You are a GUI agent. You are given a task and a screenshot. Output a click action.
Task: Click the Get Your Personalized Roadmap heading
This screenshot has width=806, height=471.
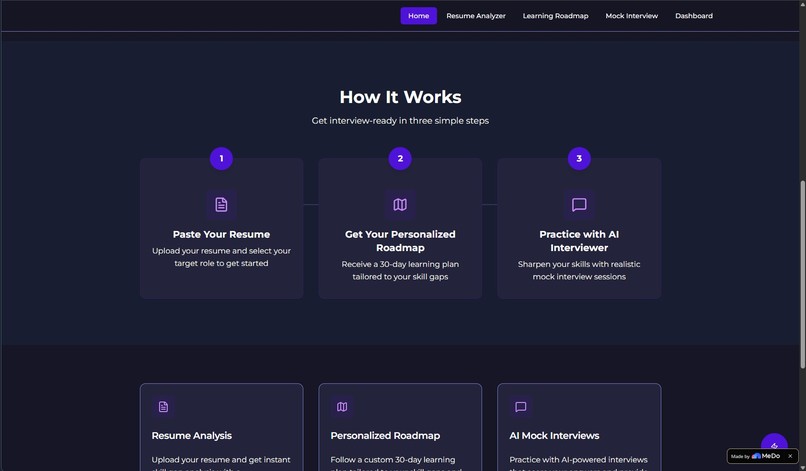400,241
